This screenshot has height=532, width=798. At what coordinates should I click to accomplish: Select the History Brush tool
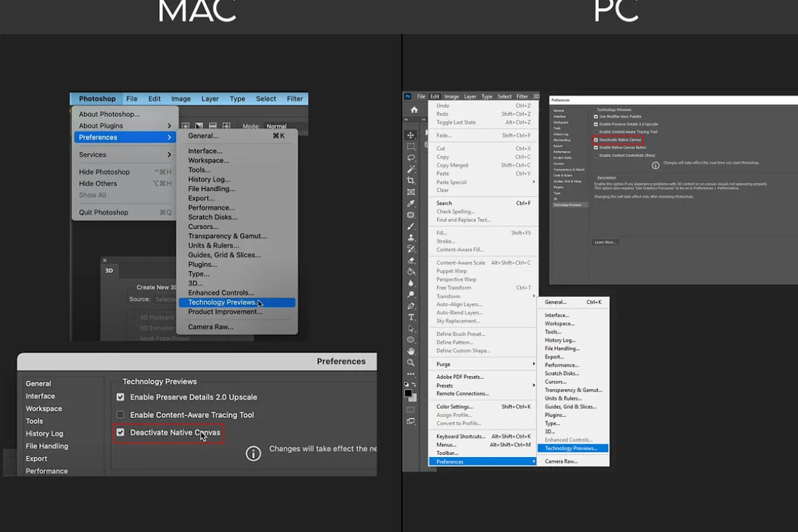coord(411,249)
